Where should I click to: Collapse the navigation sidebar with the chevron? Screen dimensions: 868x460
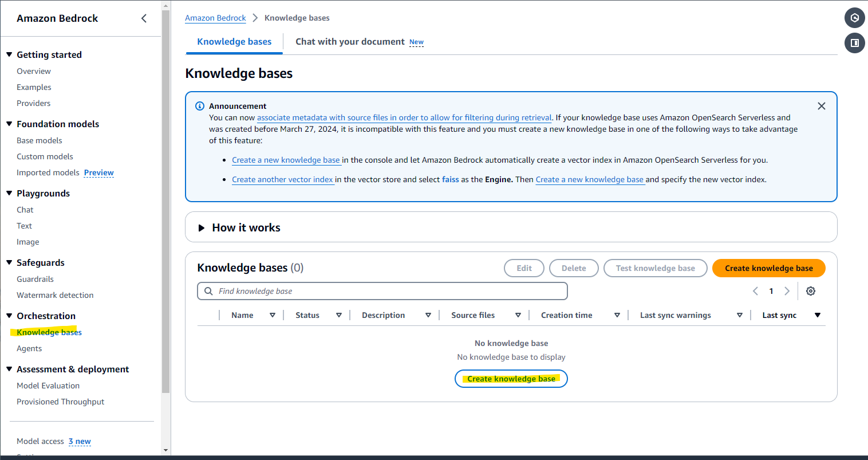(x=144, y=18)
